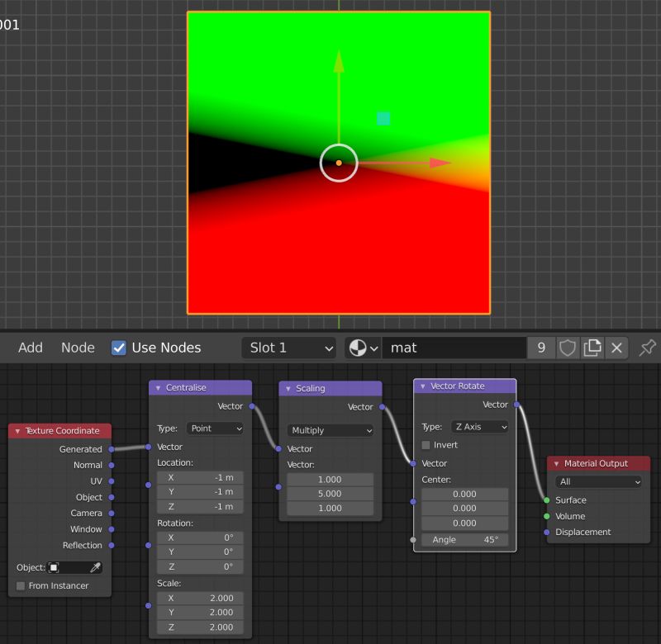Unlink the mat material with the X icon
The image size is (661, 644).
click(x=616, y=348)
